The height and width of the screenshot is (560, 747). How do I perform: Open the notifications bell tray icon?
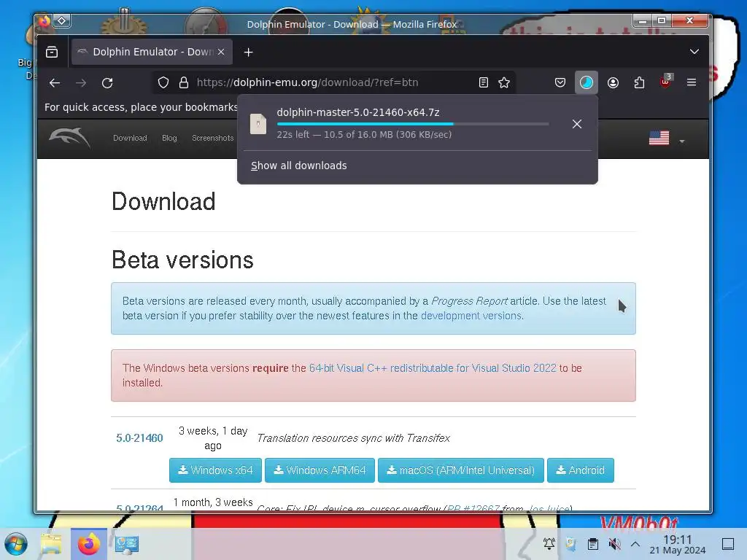coord(549,543)
